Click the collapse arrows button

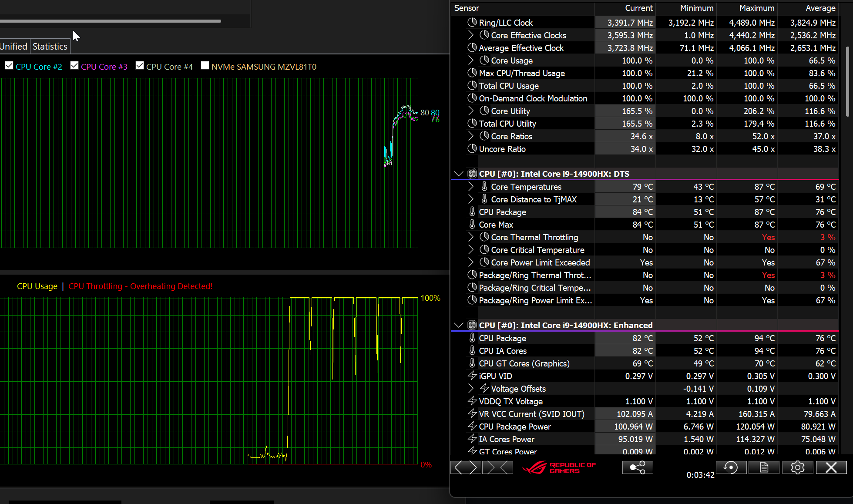tap(497, 467)
